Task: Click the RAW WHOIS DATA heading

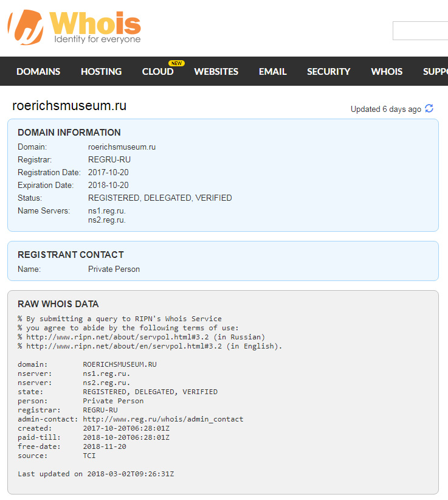Action: 58,304
